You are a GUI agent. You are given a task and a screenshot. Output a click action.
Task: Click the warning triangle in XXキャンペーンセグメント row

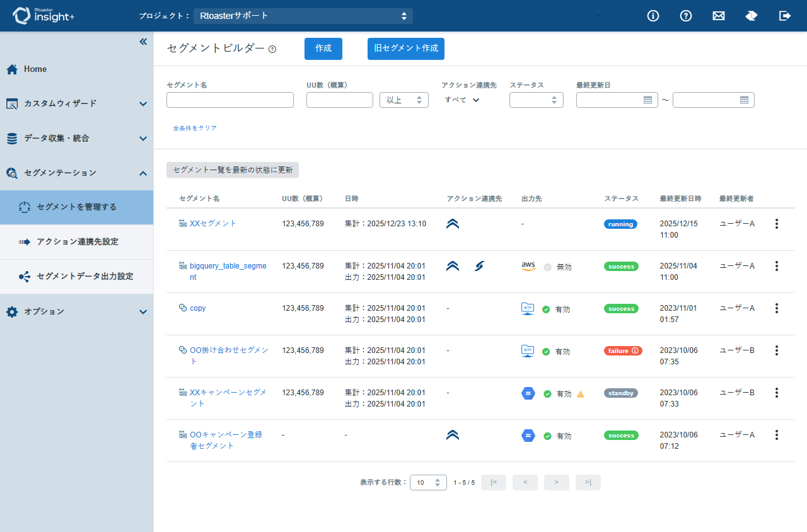[x=581, y=394]
